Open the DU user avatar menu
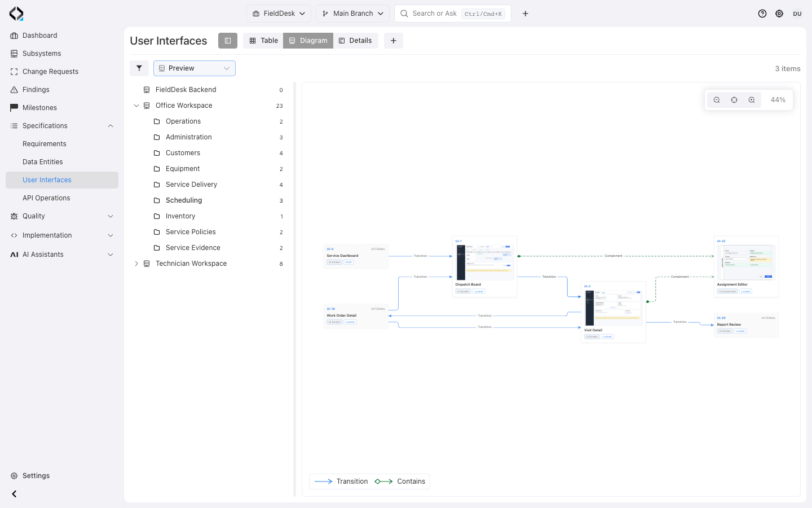 pos(797,14)
